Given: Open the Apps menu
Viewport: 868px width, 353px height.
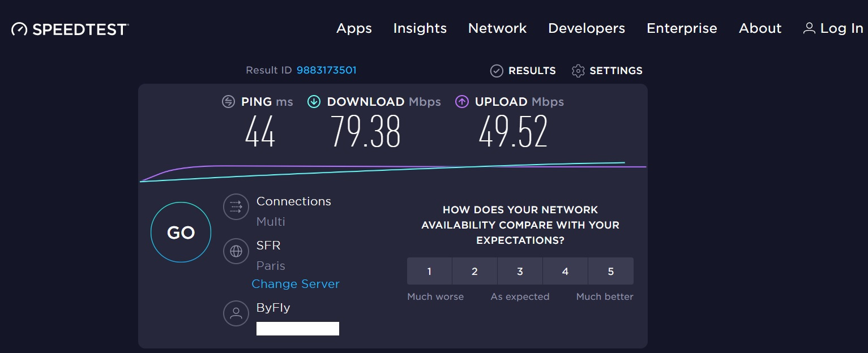Looking at the screenshot, I should [x=354, y=28].
